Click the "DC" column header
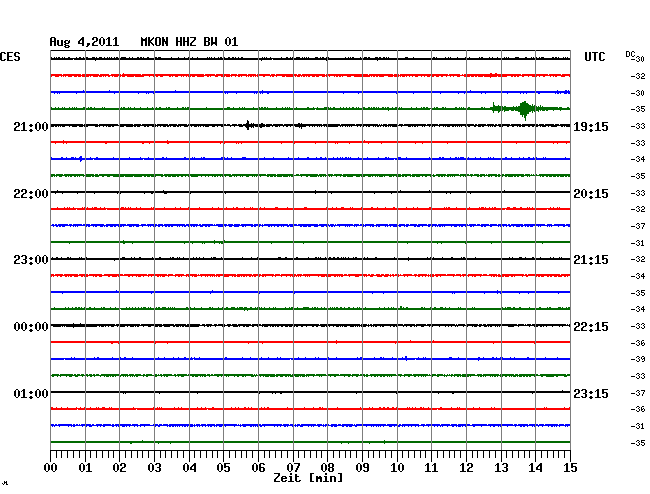 point(630,55)
